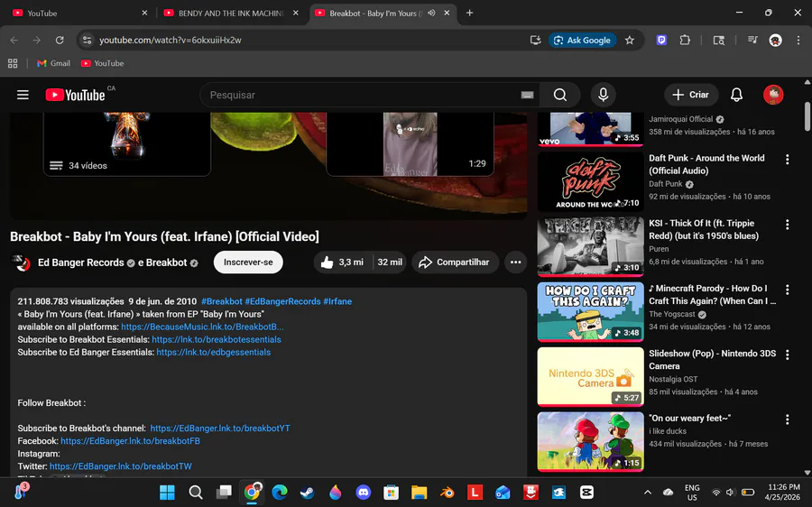Screen dimensions: 812x507
Task: Open the BecauseMusic.lnk.to/BreakbotB link
Action: point(202,327)
